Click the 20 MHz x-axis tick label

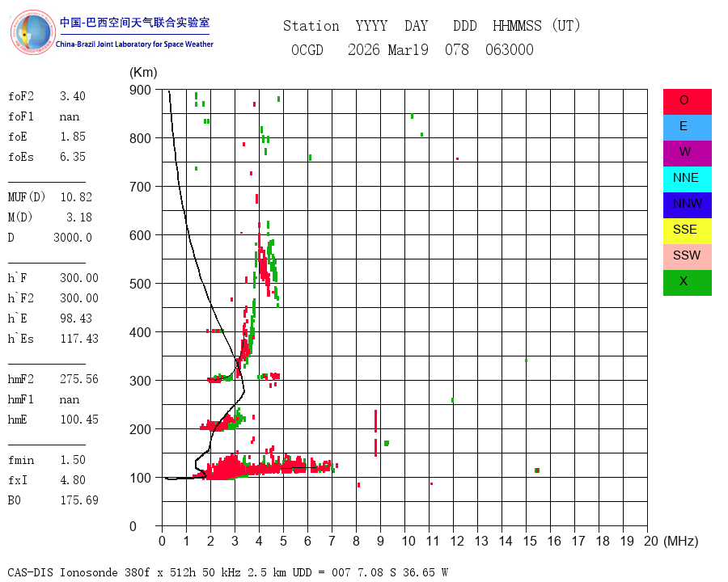651,541
